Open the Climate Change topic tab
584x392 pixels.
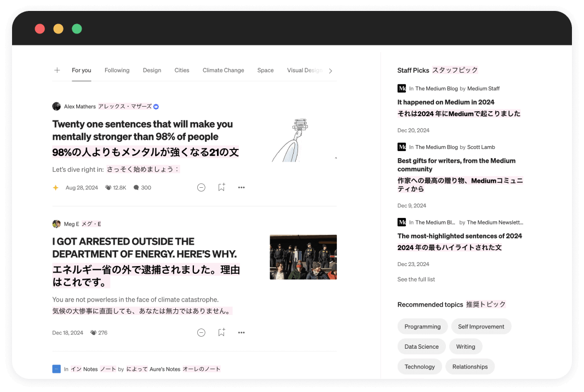(x=224, y=70)
